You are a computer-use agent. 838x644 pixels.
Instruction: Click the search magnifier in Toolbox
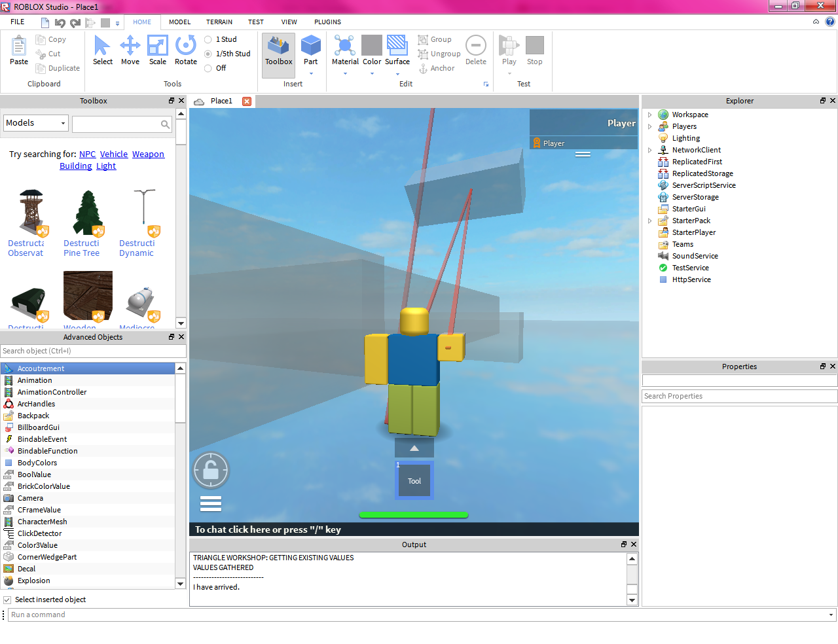[165, 124]
